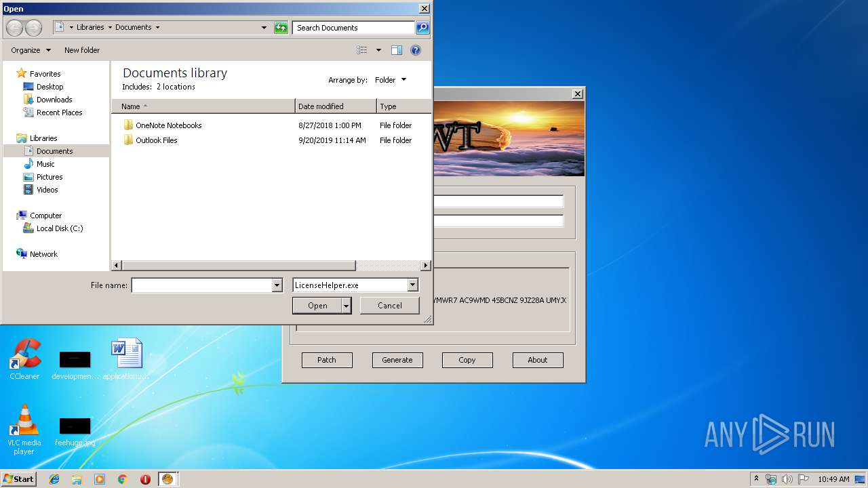Select the feehuge.jpg desktop file
Screen dimensions: 868x488
tap(75, 432)
